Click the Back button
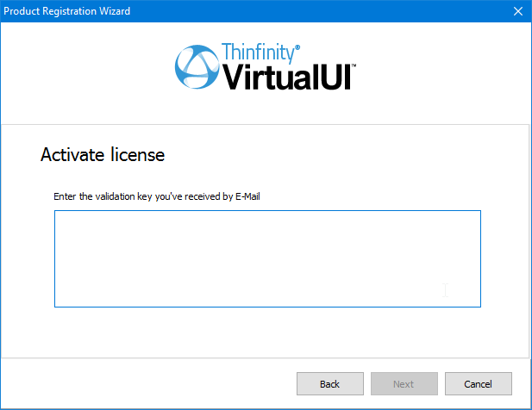This screenshot has width=532, height=410. click(329, 383)
